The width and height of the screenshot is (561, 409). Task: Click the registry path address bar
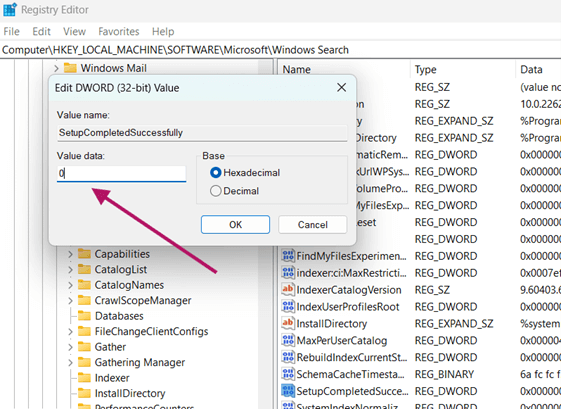click(280, 50)
